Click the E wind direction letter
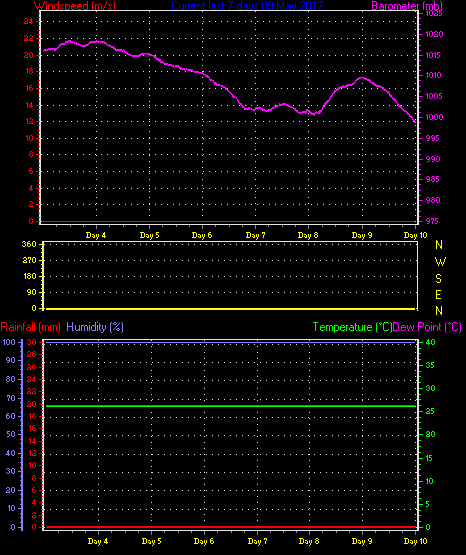 point(438,294)
